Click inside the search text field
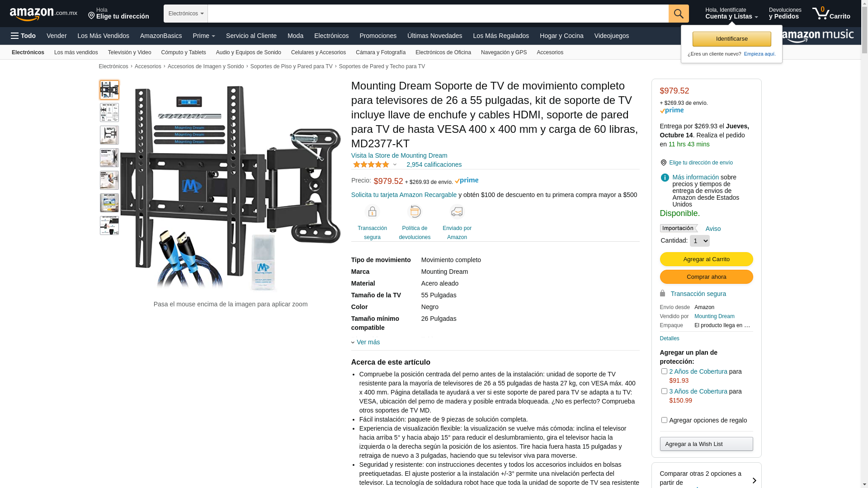 pyautogui.click(x=438, y=14)
